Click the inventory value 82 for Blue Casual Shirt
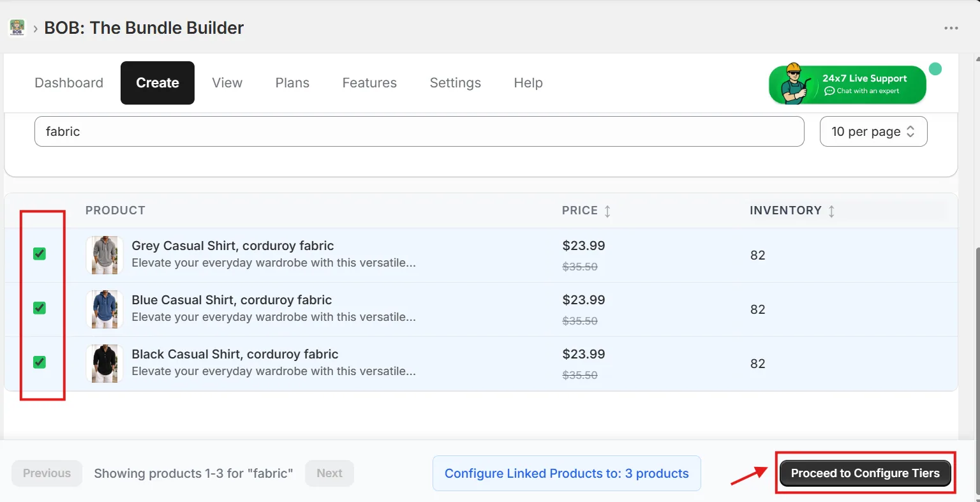The image size is (980, 502). pos(758,309)
